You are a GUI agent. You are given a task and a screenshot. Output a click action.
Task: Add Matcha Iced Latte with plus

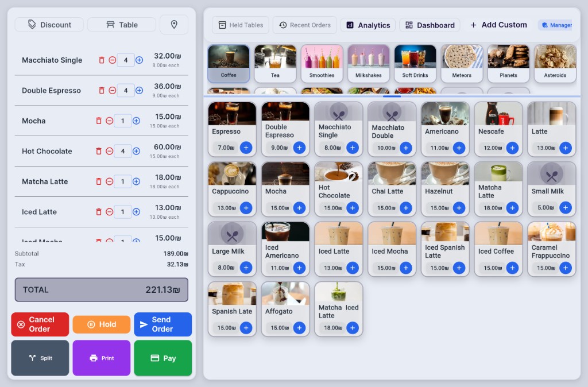[353, 328]
